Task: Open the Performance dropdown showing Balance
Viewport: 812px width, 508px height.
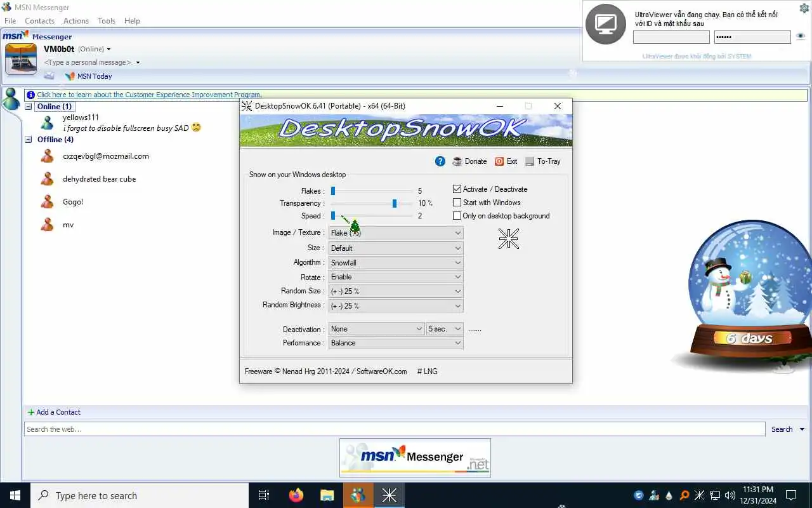Action: pos(396,343)
